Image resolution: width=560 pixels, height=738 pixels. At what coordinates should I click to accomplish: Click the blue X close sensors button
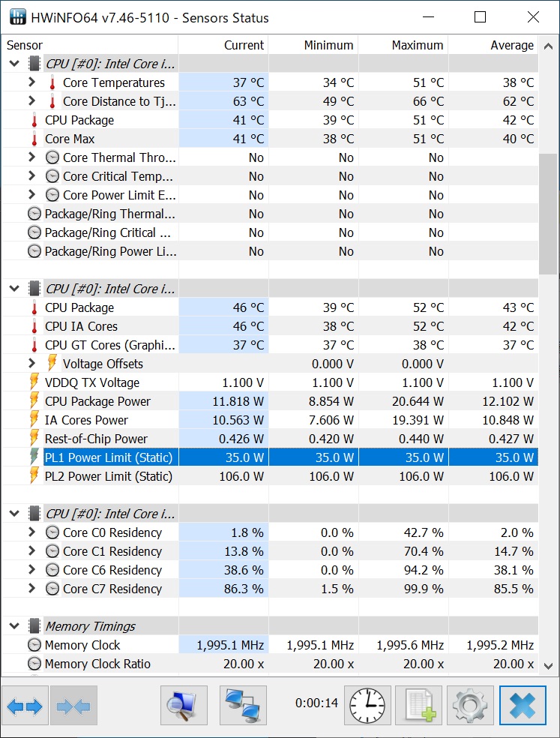pyautogui.click(x=523, y=706)
